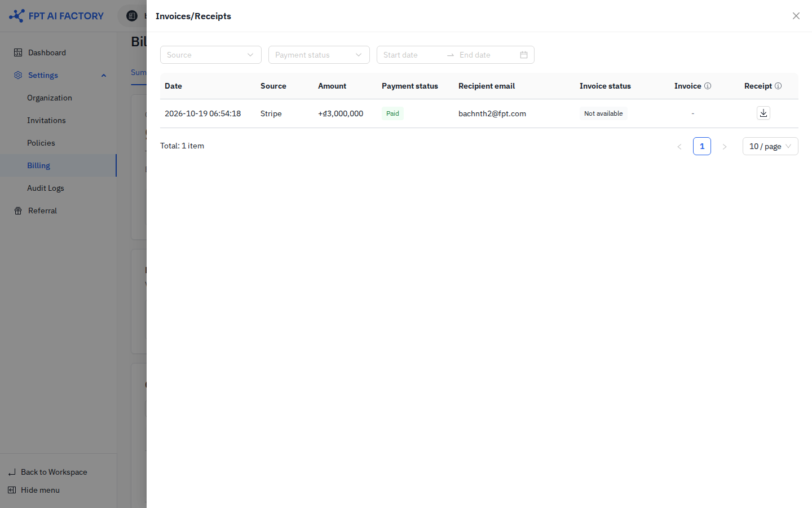Click the Not available invoice status tag

click(603, 113)
